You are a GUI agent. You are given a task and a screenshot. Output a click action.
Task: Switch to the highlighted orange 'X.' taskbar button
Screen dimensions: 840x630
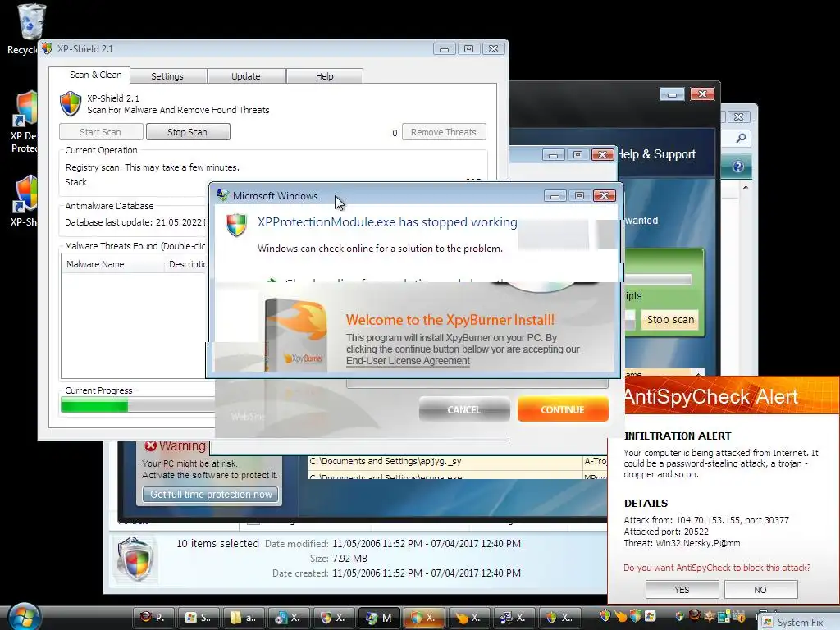tap(423, 618)
